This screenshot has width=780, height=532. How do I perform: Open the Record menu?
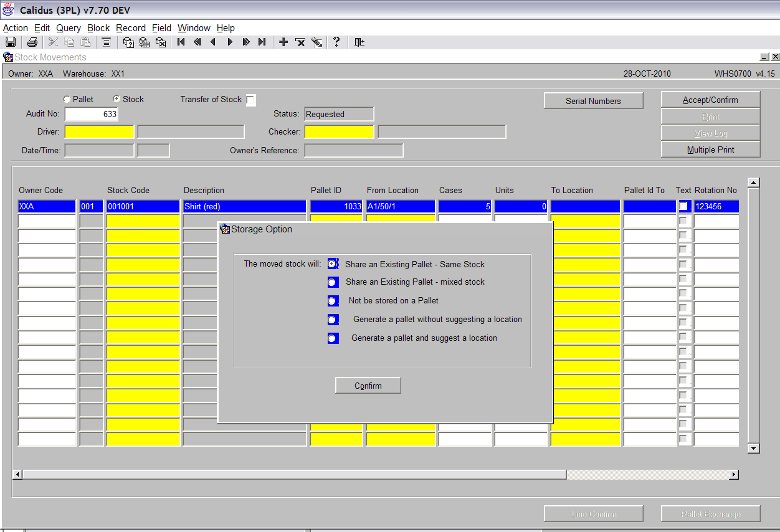[131, 28]
